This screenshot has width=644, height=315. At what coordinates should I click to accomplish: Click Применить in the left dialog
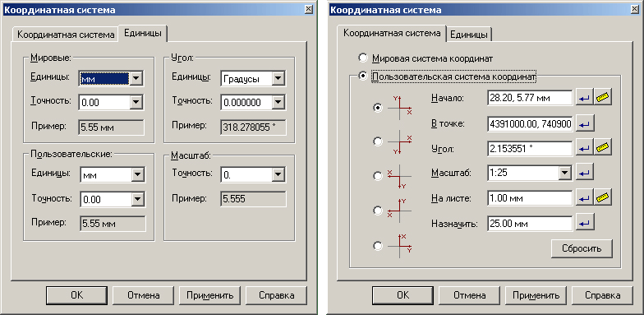tap(210, 294)
